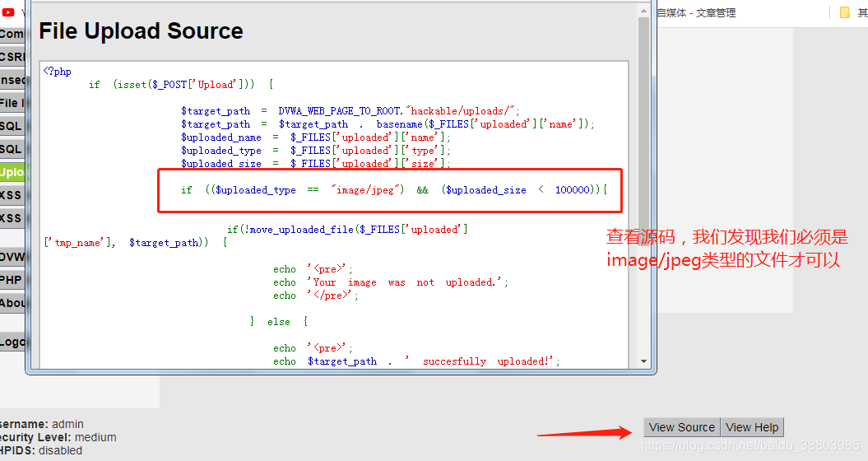Open the File Inclusion sidebar item

(12, 103)
